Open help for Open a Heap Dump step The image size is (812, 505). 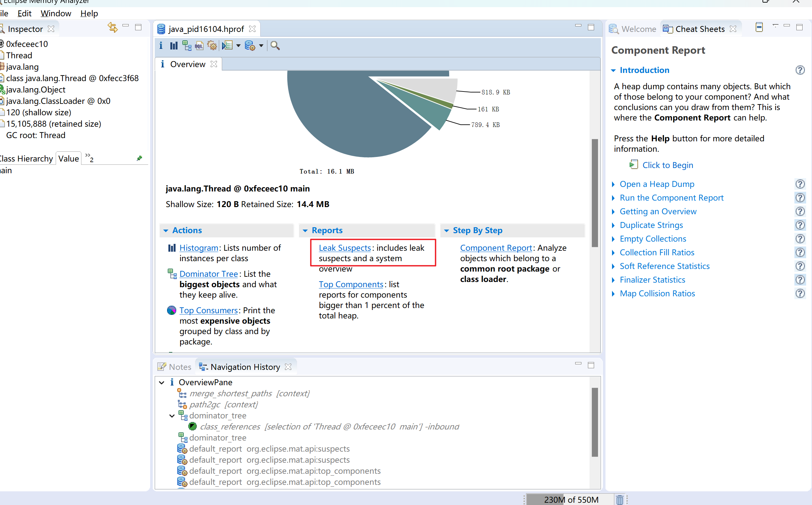click(800, 184)
